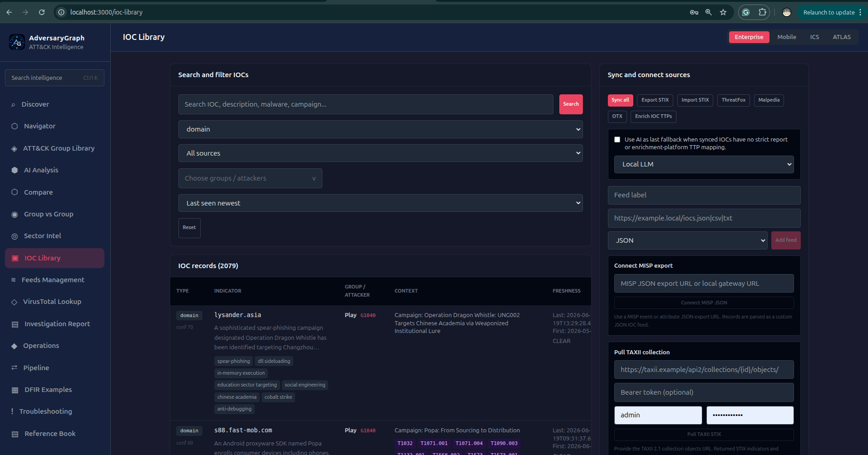Click the Discover sidebar icon
The height and width of the screenshot is (455, 868).
pyautogui.click(x=13, y=105)
